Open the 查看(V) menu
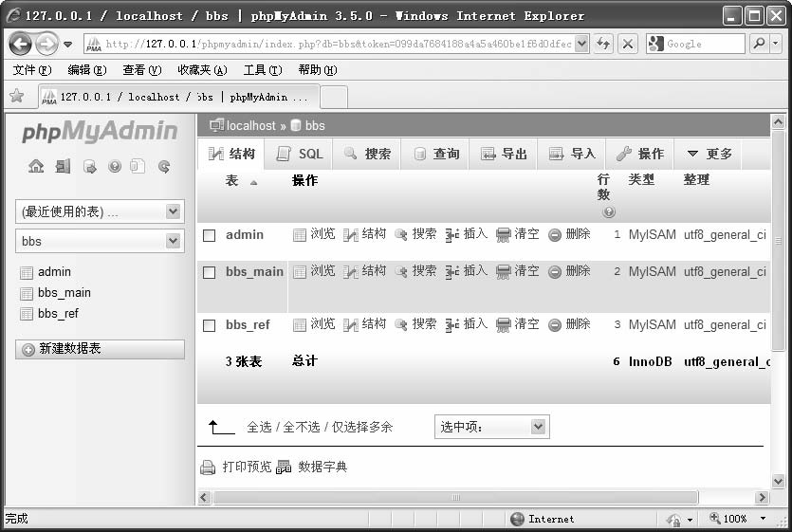This screenshot has height=532, width=792. (142, 70)
